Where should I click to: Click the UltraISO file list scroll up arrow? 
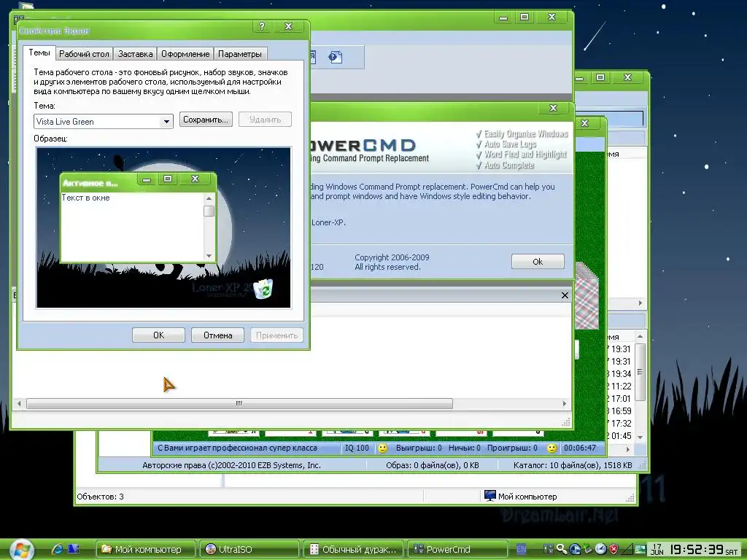pyautogui.click(x=640, y=336)
